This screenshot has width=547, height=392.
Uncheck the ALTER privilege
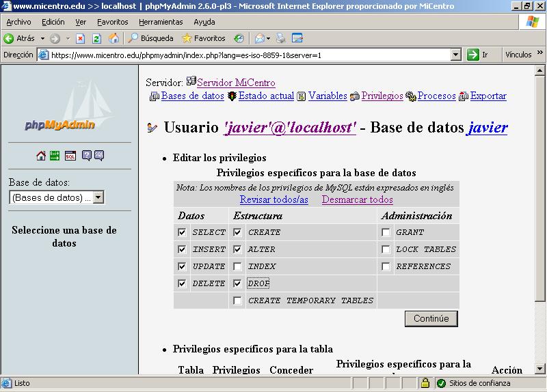click(237, 249)
